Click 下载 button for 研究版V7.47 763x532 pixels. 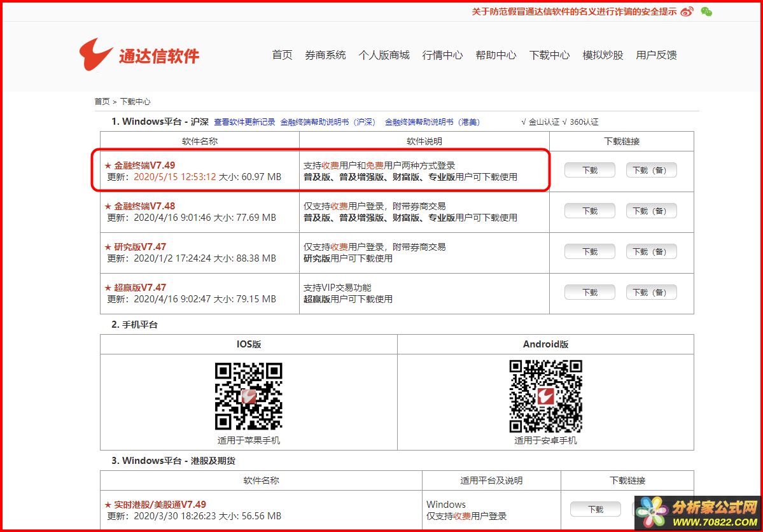(590, 251)
